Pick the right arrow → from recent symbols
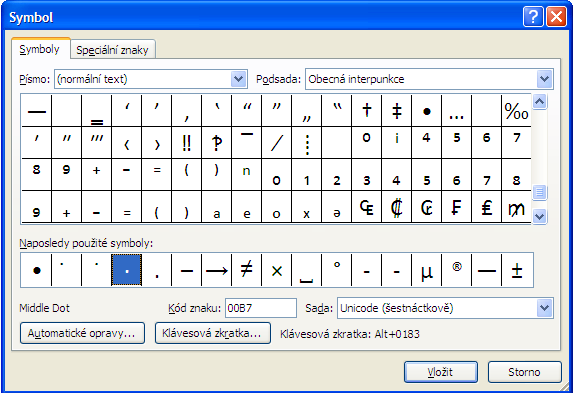This screenshot has width=573, height=393. click(x=217, y=270)
